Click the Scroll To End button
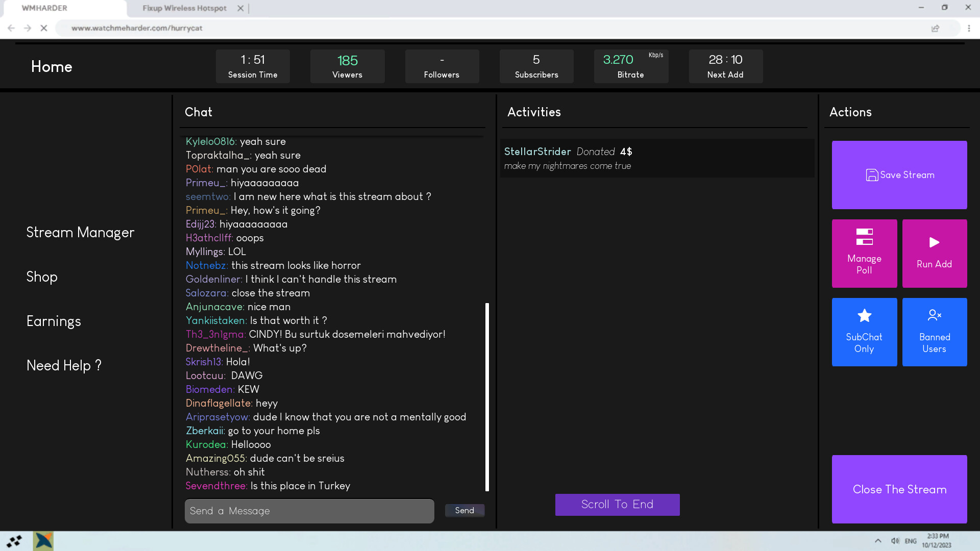This screenshot has height=551, width=980. tap(617, 504)
